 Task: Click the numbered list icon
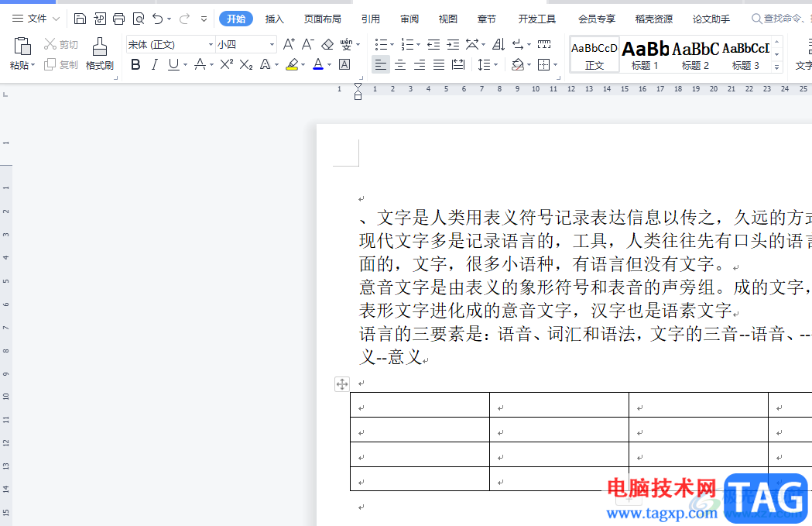(408, 45)
